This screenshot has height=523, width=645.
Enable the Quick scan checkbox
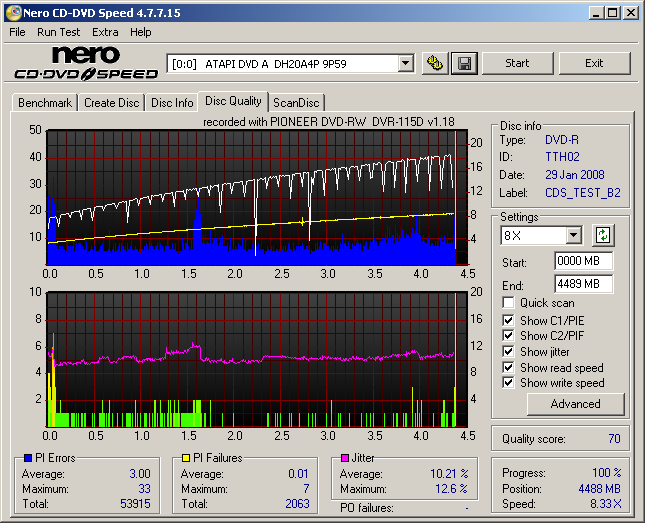pos(508,303)
